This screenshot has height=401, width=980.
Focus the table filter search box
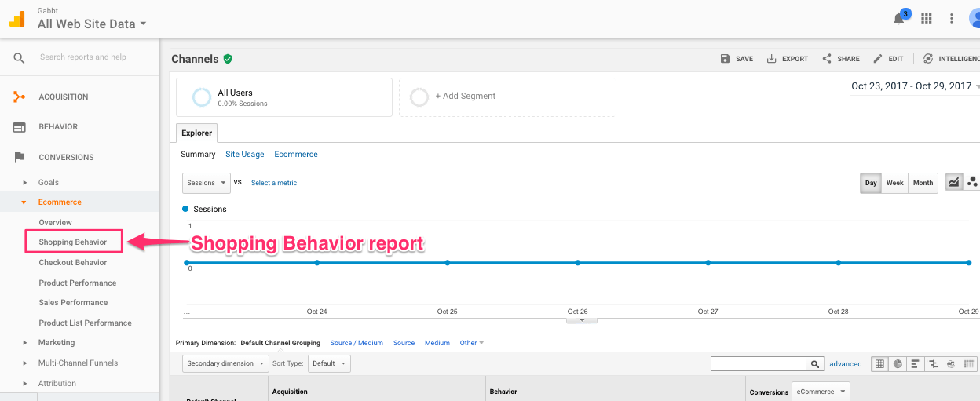[x=759, y=364]
